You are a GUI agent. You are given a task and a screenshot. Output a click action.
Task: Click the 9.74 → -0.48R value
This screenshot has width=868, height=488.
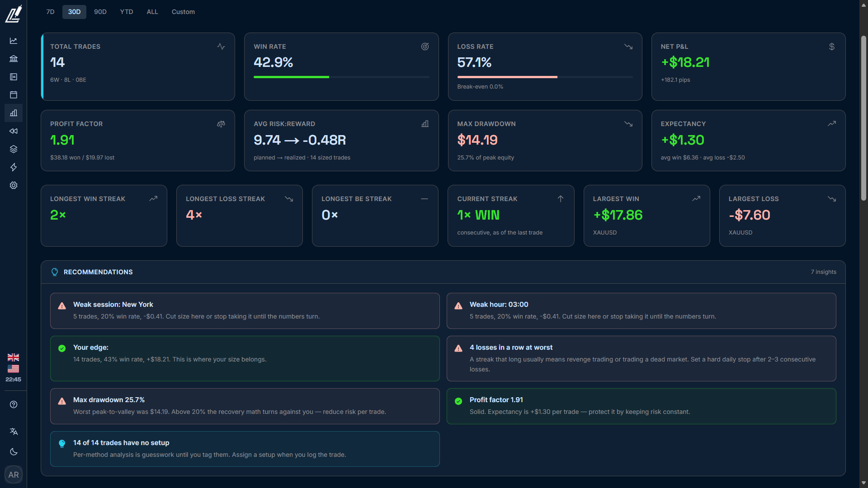point(300,140)
